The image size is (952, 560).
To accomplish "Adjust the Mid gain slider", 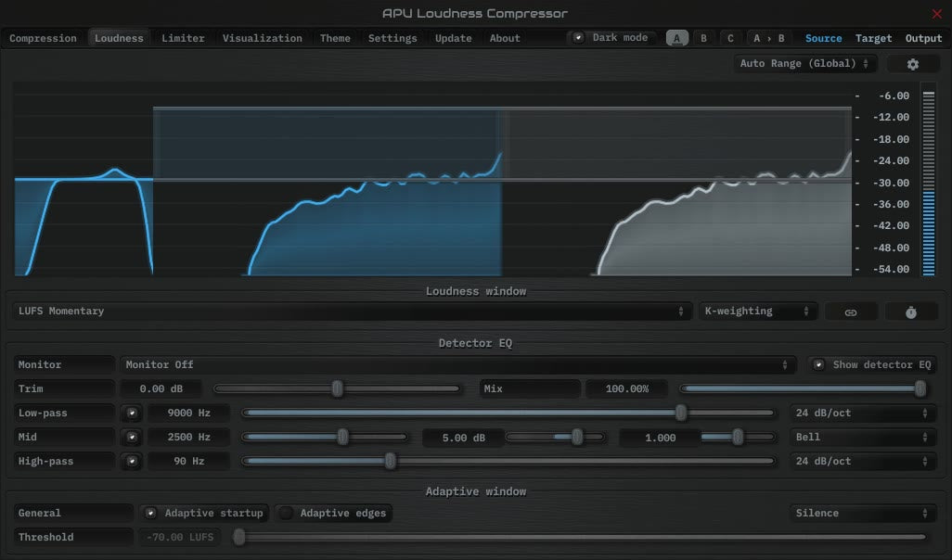I will click(555, 438).
